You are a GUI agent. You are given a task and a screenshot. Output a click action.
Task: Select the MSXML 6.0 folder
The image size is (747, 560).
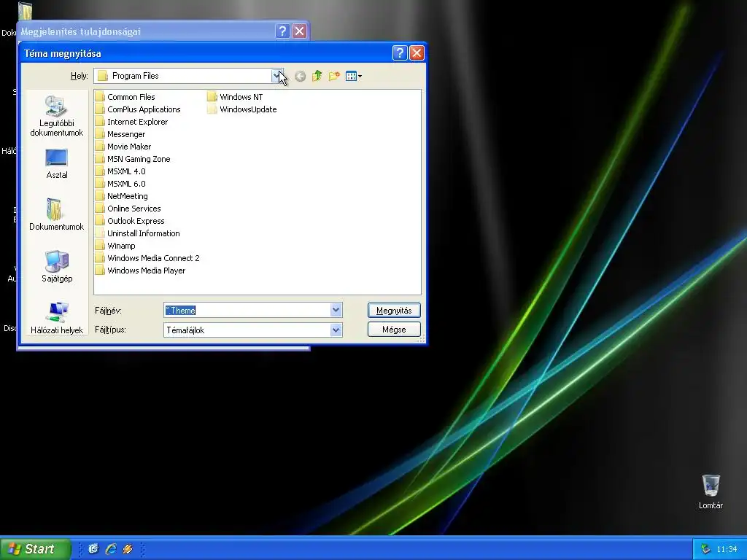pos(120,183)
